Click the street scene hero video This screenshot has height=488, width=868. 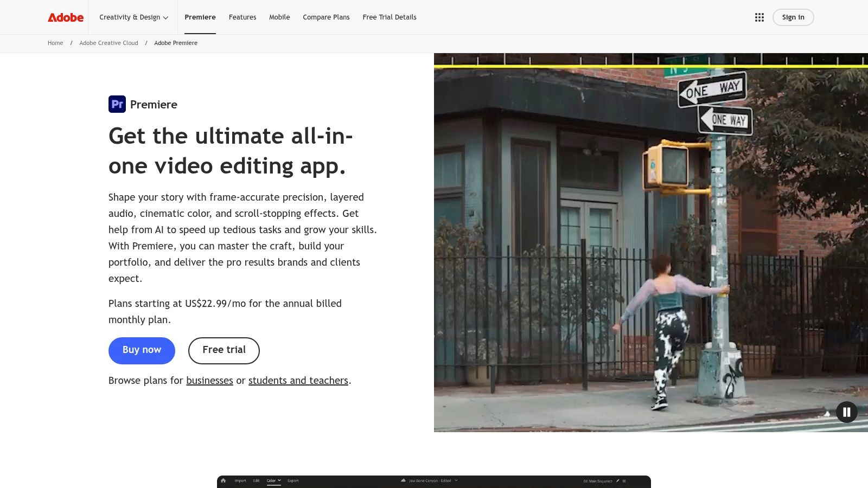(x=651, y=242)
